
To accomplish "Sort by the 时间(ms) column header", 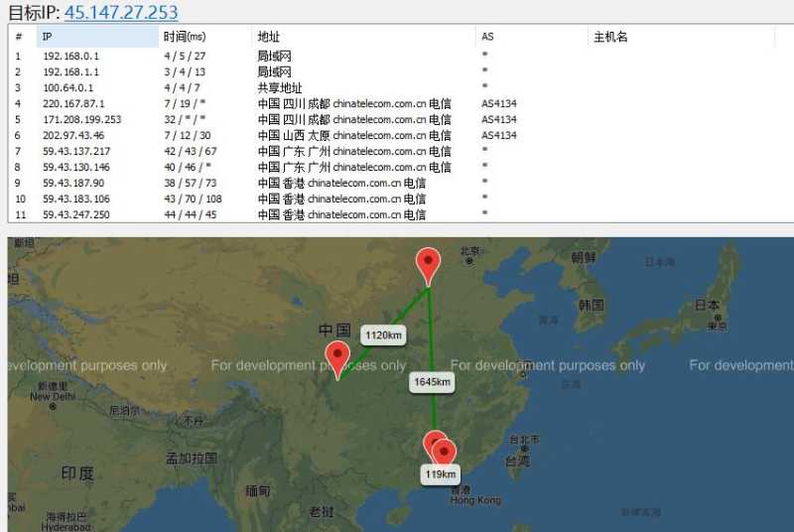I will (205, 37).
